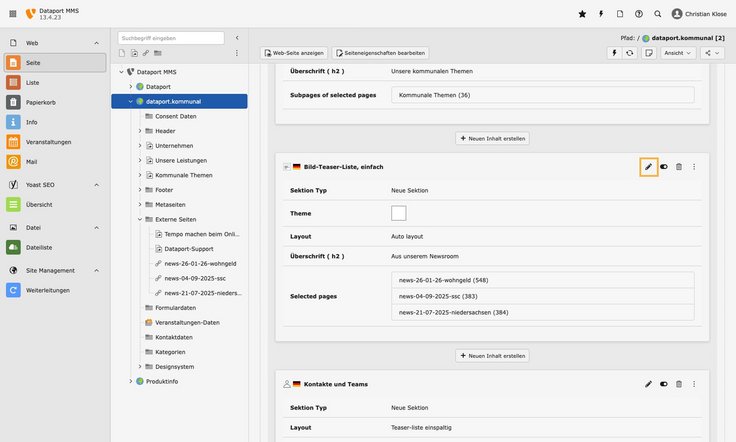The image size is (736, 442).
Task: Edit the Bild-Teaser-Liste content element
Action: tap(648, 167)
